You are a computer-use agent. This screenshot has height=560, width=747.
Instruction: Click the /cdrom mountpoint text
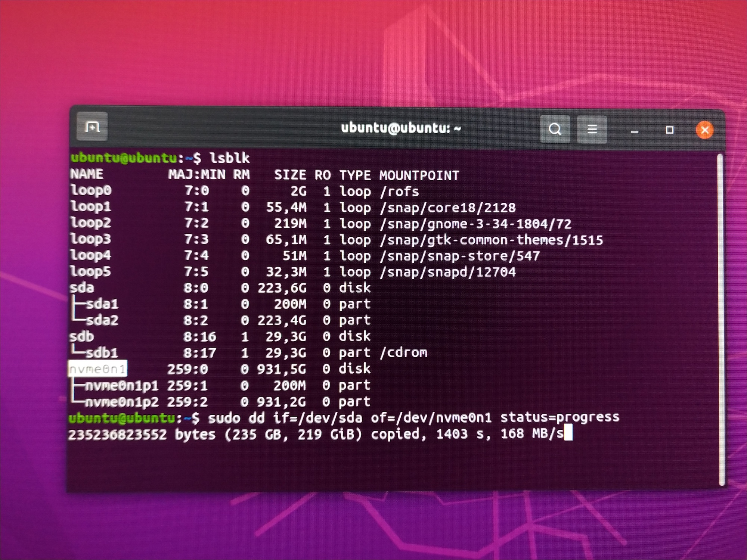[x=403, y=352]
